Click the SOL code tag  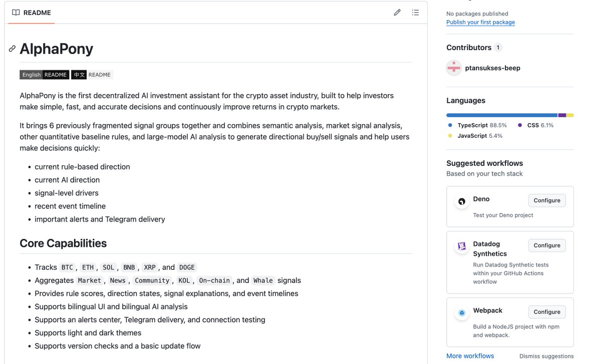click(x=108, y=267)
